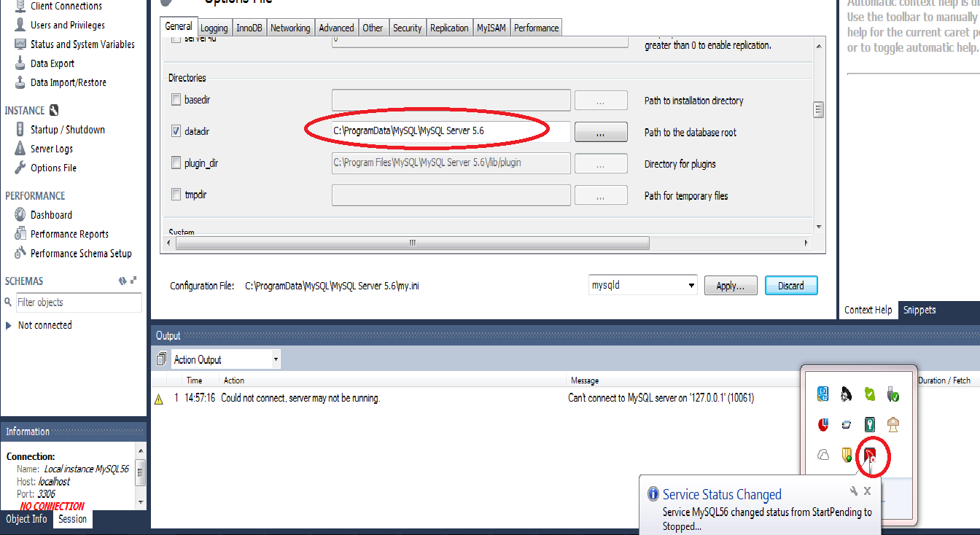Select the MyISAM tab
This screenshot has width=980, height=535.
point(492,28)
